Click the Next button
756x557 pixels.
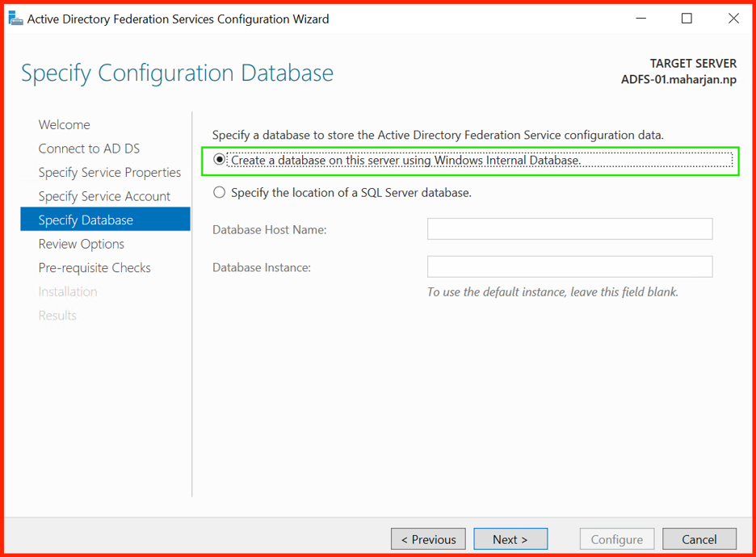pyautogui.click(x=510, y=538)
